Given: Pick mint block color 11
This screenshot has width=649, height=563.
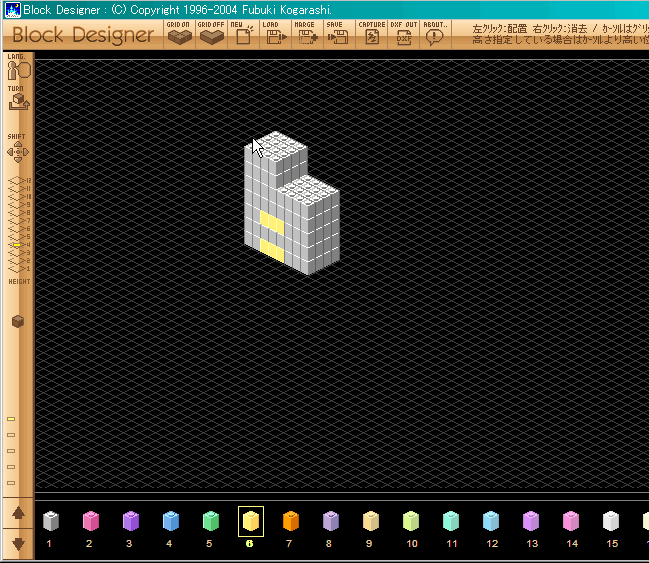Looking at the screenshot, I should 451,521.
